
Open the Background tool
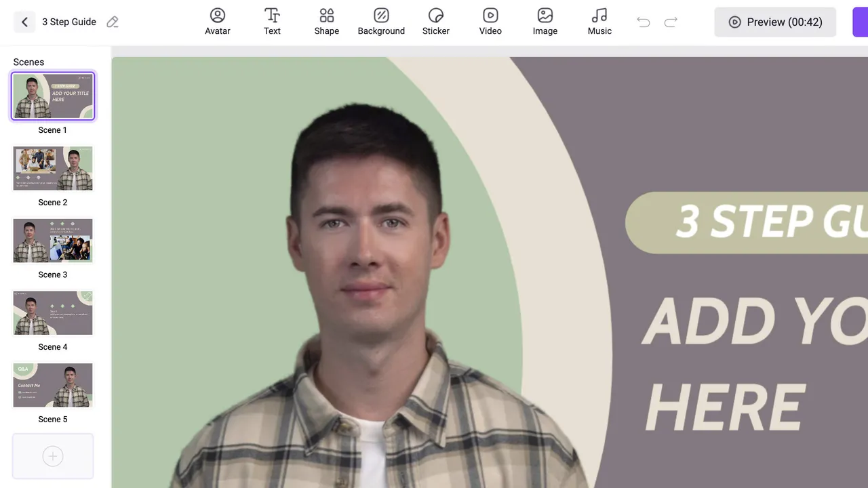[381, 22]
